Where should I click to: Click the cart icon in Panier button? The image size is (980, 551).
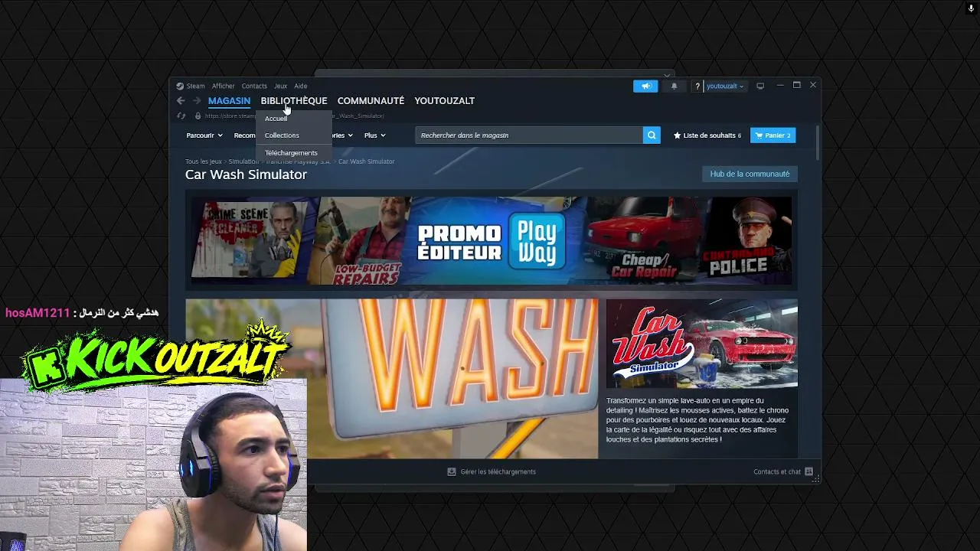pyautogui.click(x=759, y=135)
